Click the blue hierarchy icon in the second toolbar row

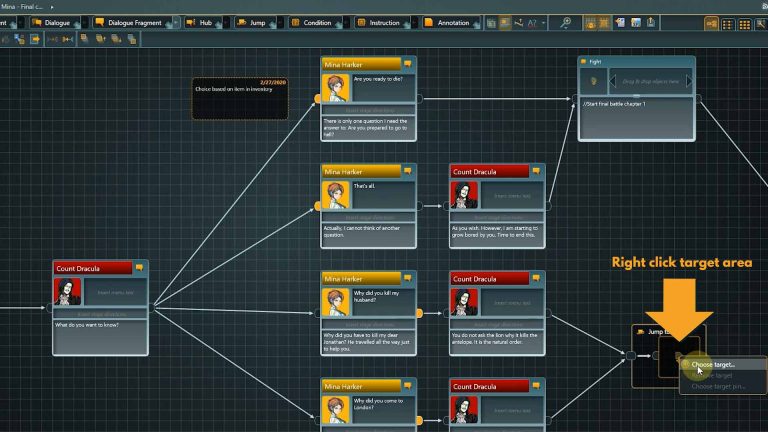tap(19, 39)
